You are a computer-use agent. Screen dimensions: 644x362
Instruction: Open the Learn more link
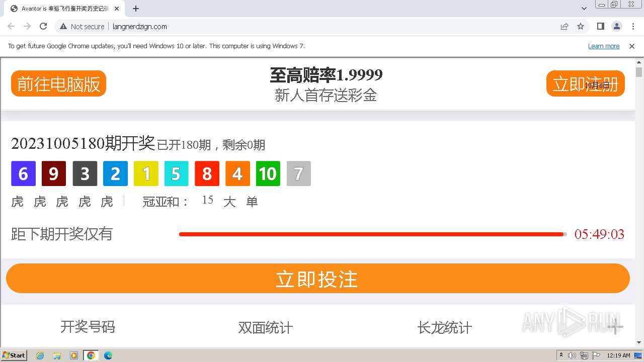pyautogui.click(x=604, y=46)
